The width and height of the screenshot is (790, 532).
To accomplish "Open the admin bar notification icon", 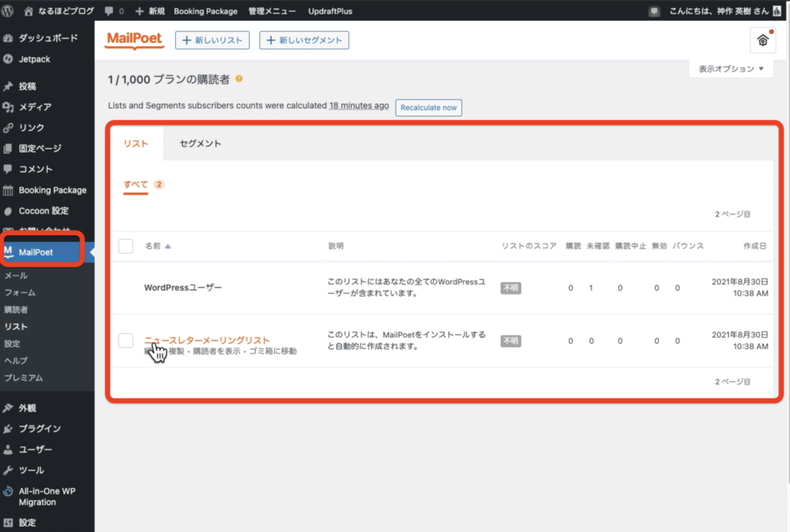I will (x=654, y=11).
